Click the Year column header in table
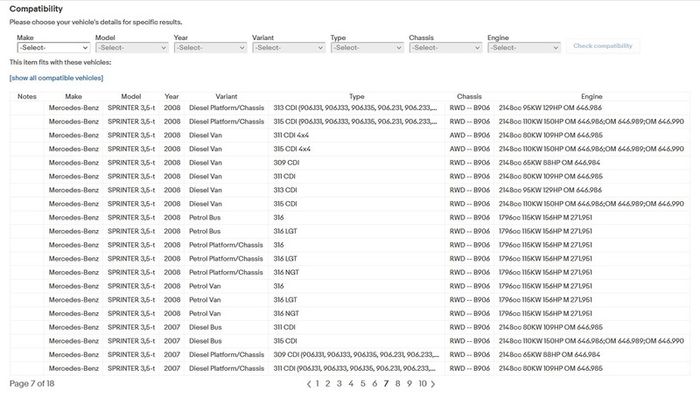This screenshot has width=700, height=397. click(171, 96)
